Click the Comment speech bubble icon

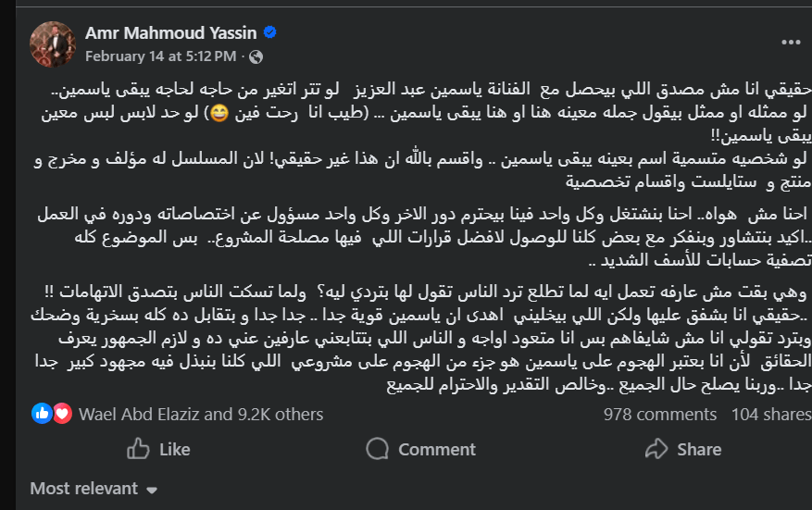pyautogui.click(x=377, y=449)
